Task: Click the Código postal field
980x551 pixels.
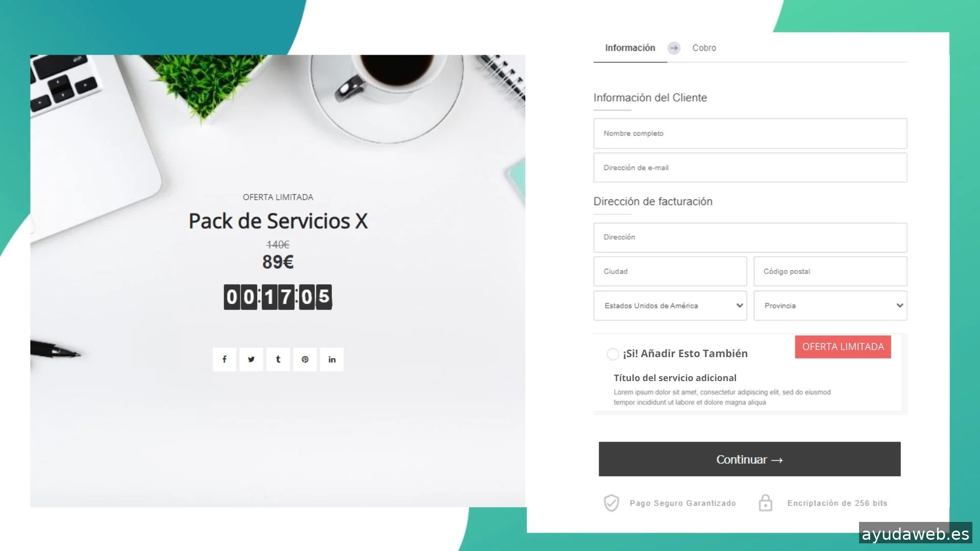Action: pyautogui.click(x=830, y=271)
